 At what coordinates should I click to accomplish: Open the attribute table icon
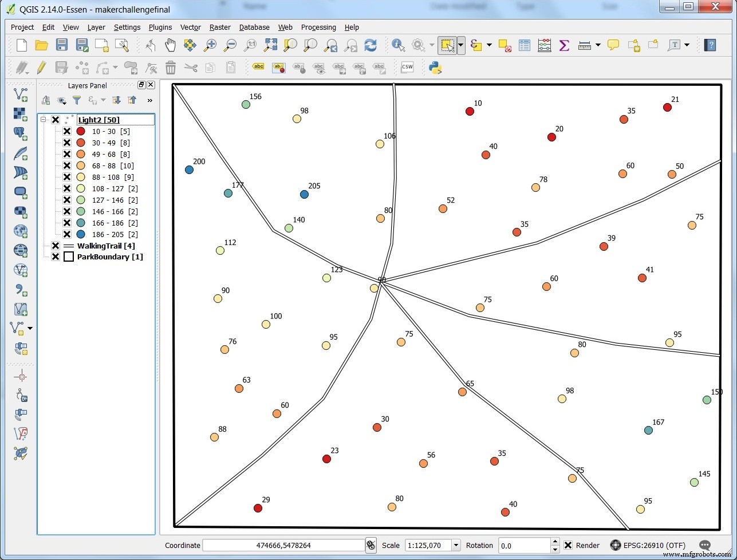pos(524,45)
